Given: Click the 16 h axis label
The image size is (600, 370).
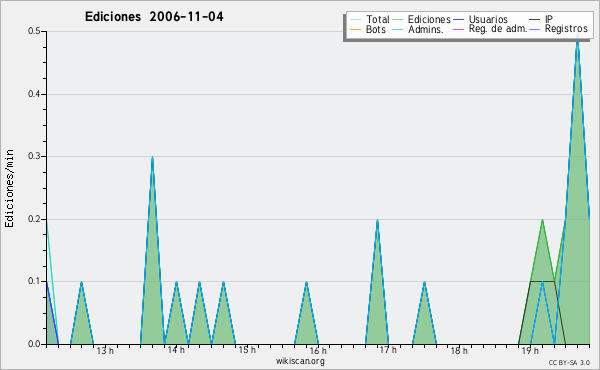Looking at the screenshot, I should click(318, 350).
